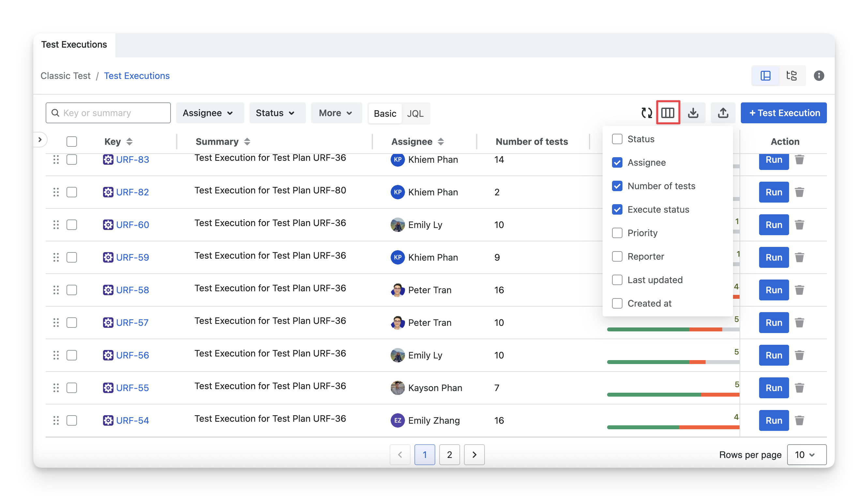
Task: Switch to the JQL search tab
Action: pyautogui.click(x=415, y=114)
